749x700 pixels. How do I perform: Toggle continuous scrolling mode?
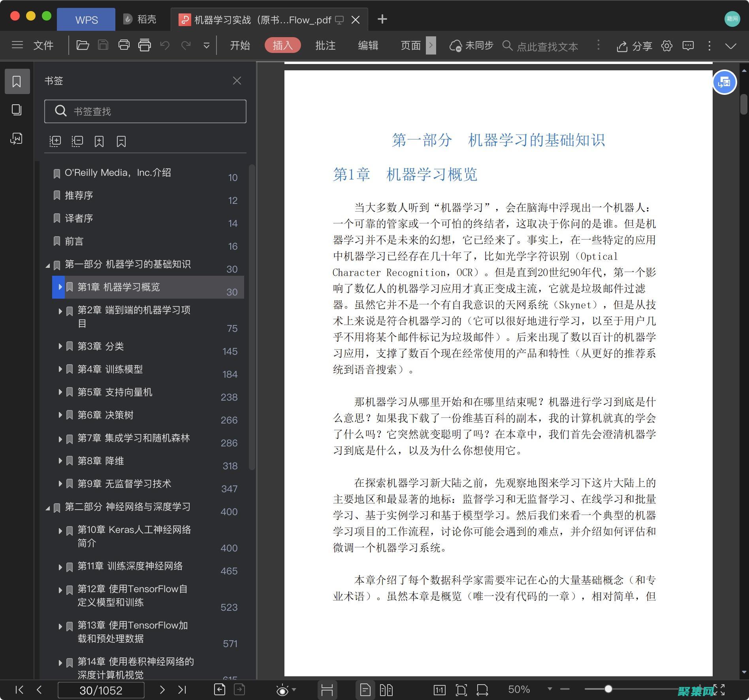point(327,690)
